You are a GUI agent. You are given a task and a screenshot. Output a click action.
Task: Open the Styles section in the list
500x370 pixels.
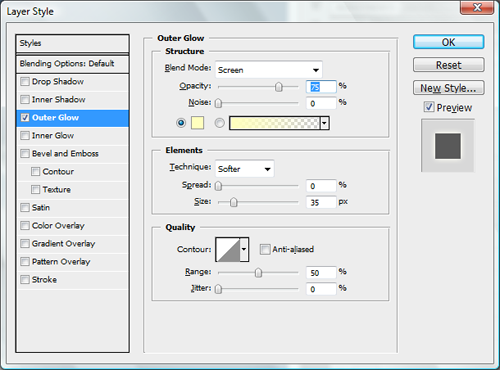(72, 43)
